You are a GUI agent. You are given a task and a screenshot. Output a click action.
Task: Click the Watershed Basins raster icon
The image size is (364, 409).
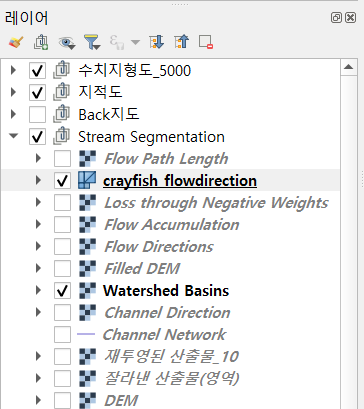(x=88, y=290)
